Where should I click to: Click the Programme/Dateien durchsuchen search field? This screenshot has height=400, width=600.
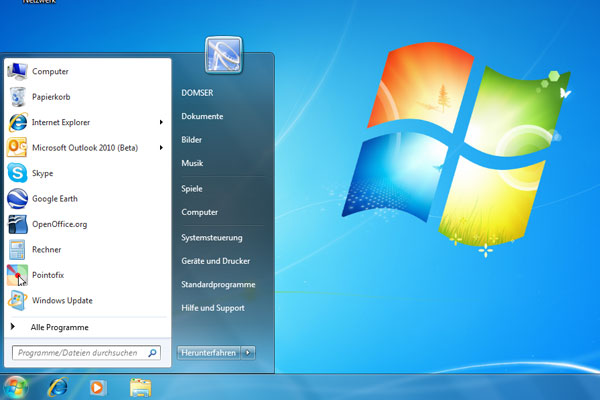tap(80, 353)
